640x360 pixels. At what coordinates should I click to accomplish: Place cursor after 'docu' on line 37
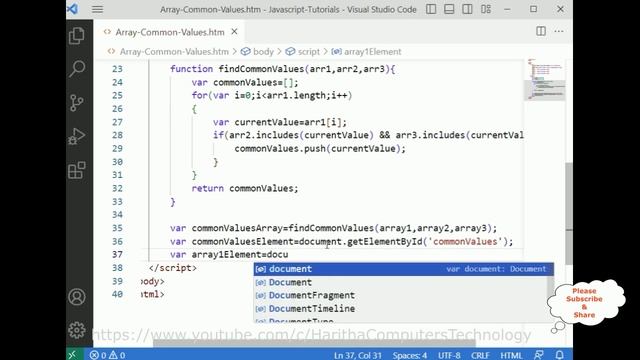tap(288, 255)
